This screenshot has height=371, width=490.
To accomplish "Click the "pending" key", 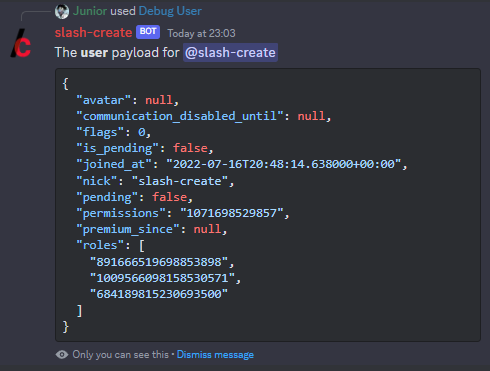I will point(107,197).
